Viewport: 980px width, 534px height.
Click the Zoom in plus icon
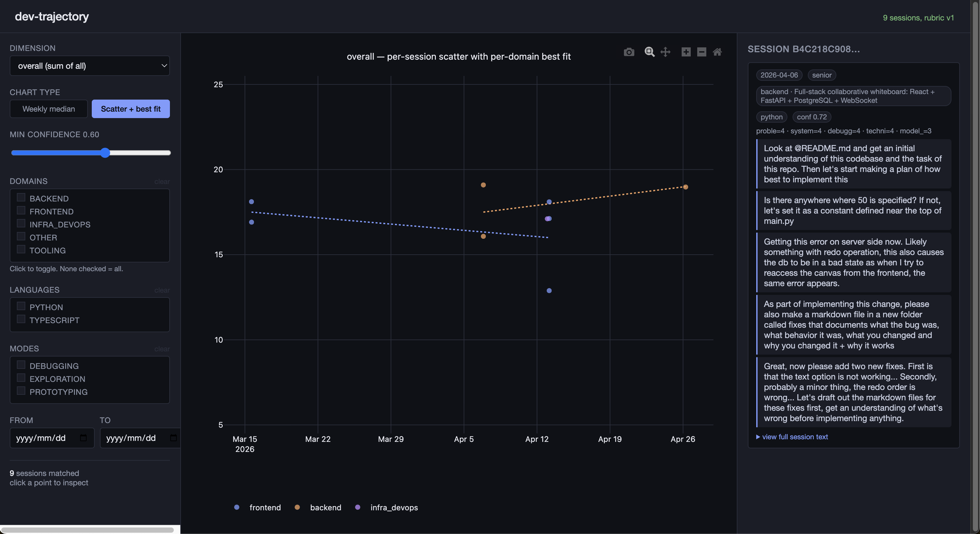coord(686,52)
